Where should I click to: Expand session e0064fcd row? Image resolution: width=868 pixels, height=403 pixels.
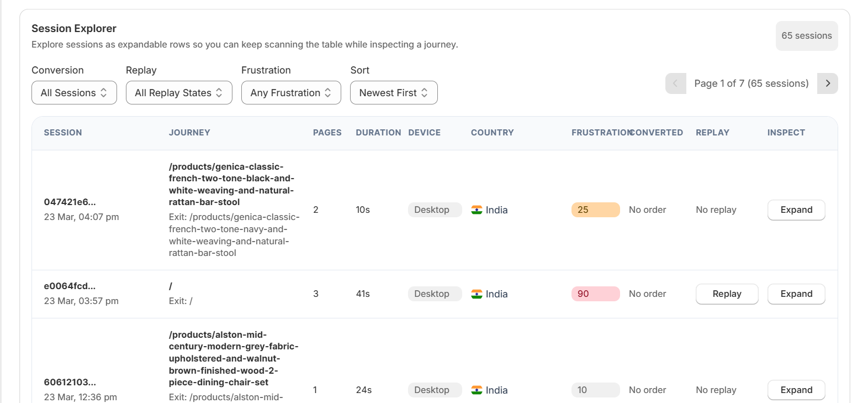pyautogui.click(x=796, y=294)
